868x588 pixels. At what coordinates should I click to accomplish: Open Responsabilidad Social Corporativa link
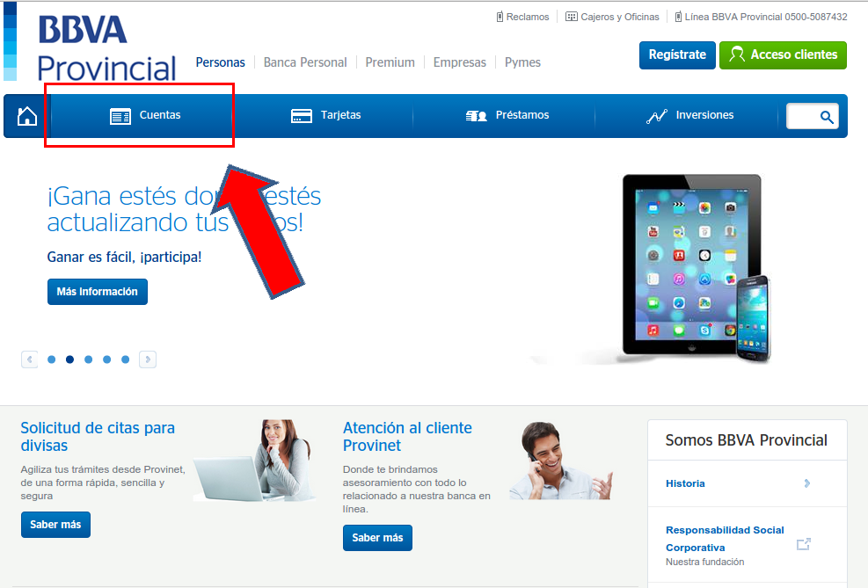(x=725, y=539)
